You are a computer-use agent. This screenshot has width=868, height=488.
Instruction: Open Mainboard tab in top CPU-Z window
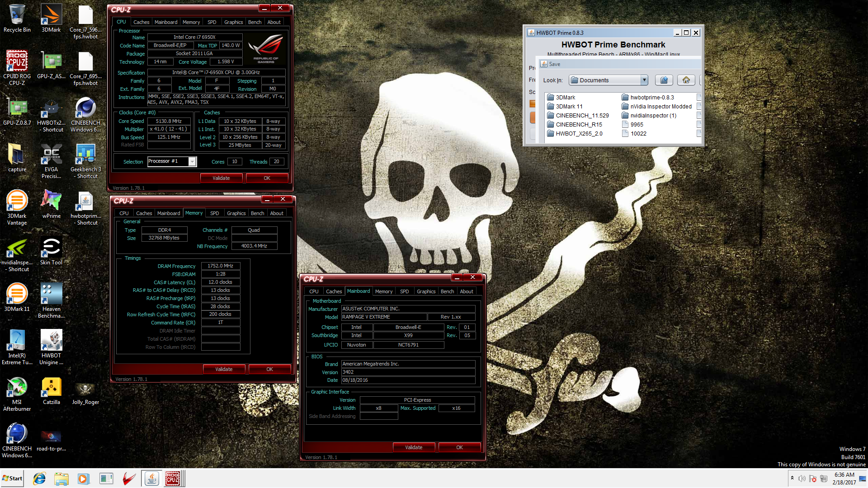[166, 22]
